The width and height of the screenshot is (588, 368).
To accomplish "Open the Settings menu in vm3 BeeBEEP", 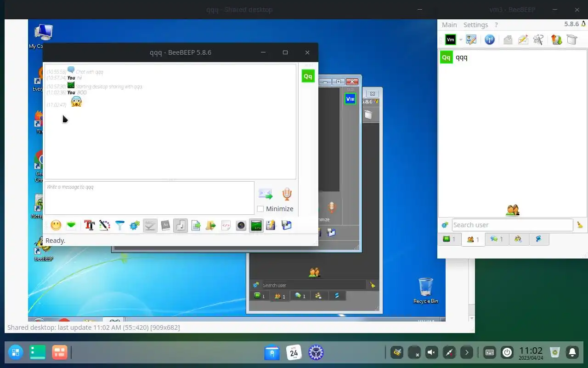I will (x=475, y=25).
